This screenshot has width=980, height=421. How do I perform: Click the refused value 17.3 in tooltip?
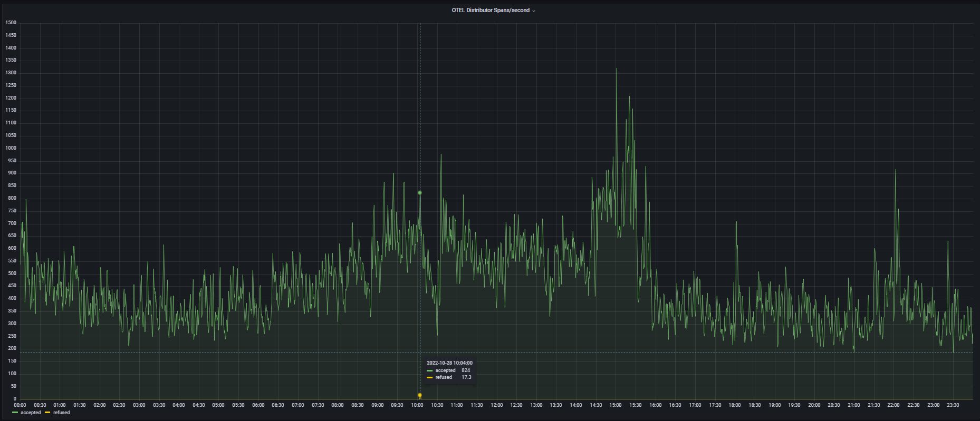pos(466,377)
